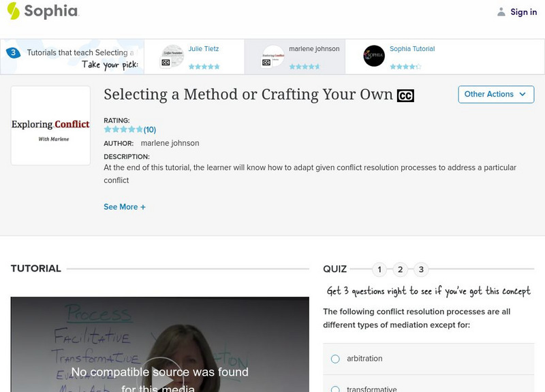The height and width of the screenshot is (392, 545).
Task: Go to quiz question 3
Action: 422,269
